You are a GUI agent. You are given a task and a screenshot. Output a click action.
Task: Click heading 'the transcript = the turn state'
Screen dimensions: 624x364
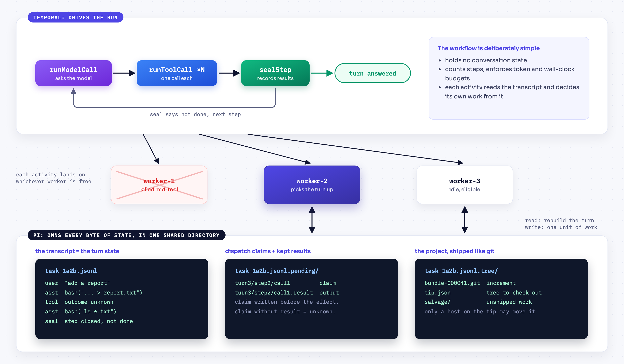pos(77,251)
